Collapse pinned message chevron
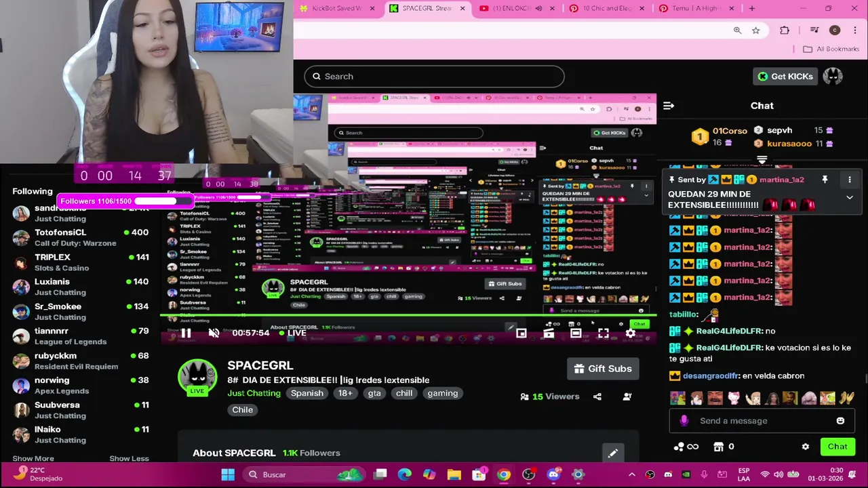The image size is (868, 488). [x=849, y=198]
